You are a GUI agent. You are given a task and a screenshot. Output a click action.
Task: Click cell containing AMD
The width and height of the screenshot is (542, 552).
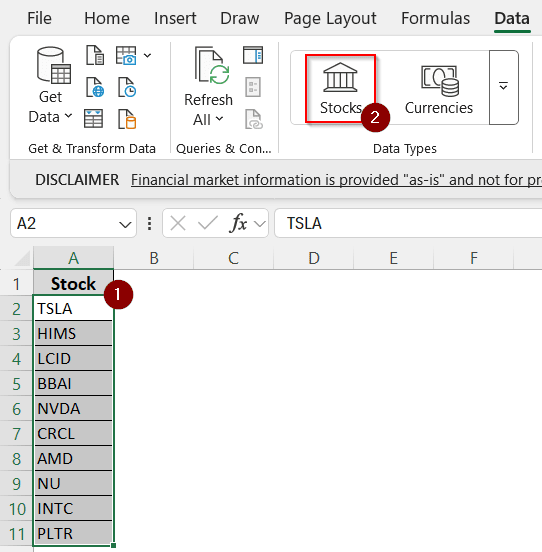click(73, 459)
